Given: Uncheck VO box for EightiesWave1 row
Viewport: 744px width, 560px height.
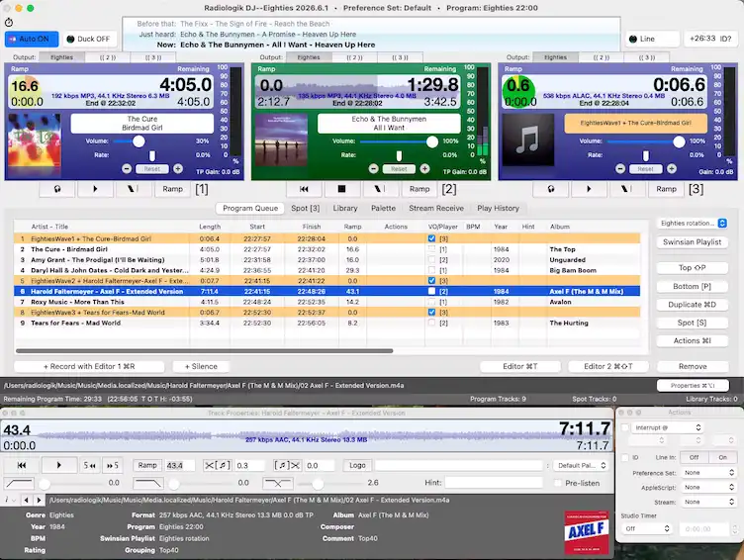Looking at the screenshot, I should tap(431, 238).
